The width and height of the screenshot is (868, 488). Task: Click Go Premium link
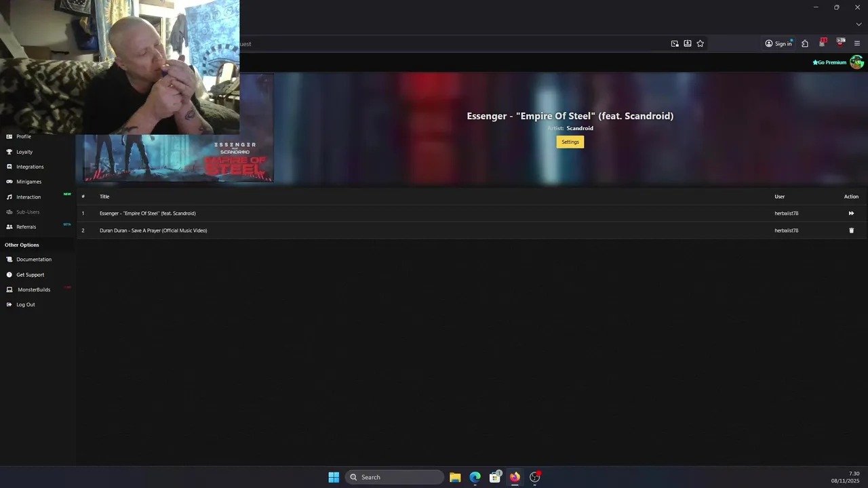(x=829, y=62)
